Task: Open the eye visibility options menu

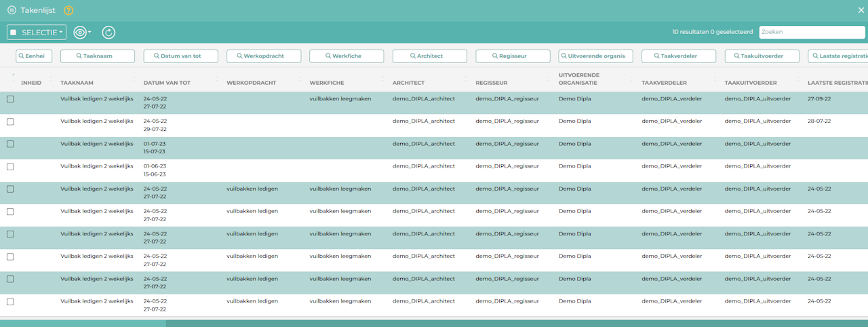Action: (x=81, y=33)
